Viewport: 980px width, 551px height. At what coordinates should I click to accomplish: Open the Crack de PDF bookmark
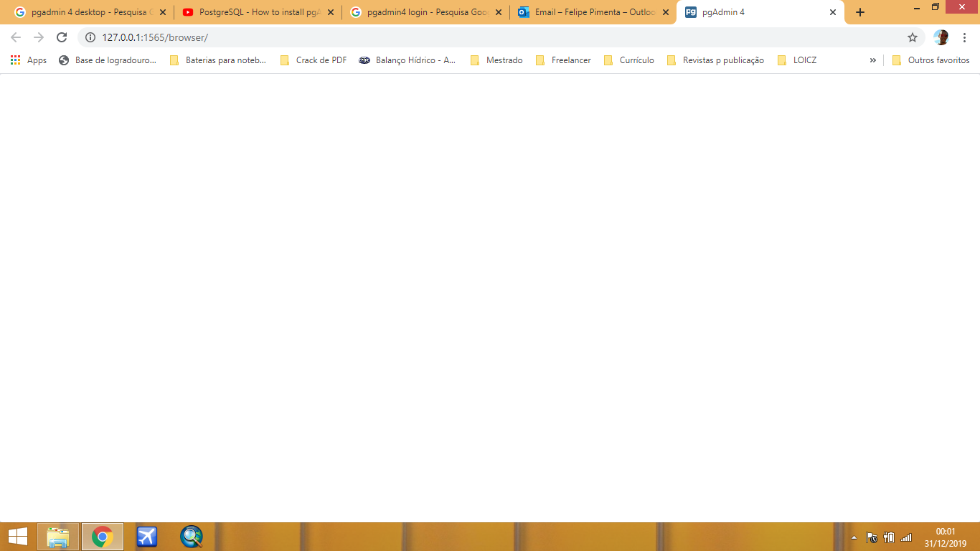click(x=314, y=60)
